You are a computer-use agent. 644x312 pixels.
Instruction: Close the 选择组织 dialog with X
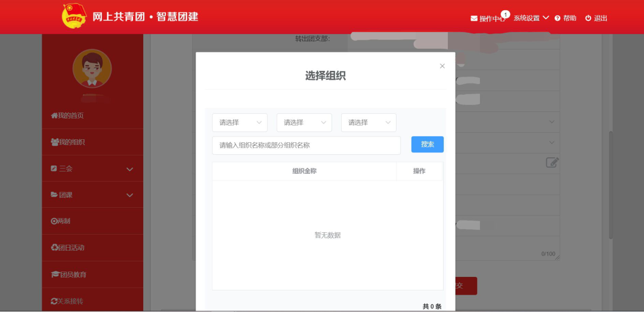442,66
